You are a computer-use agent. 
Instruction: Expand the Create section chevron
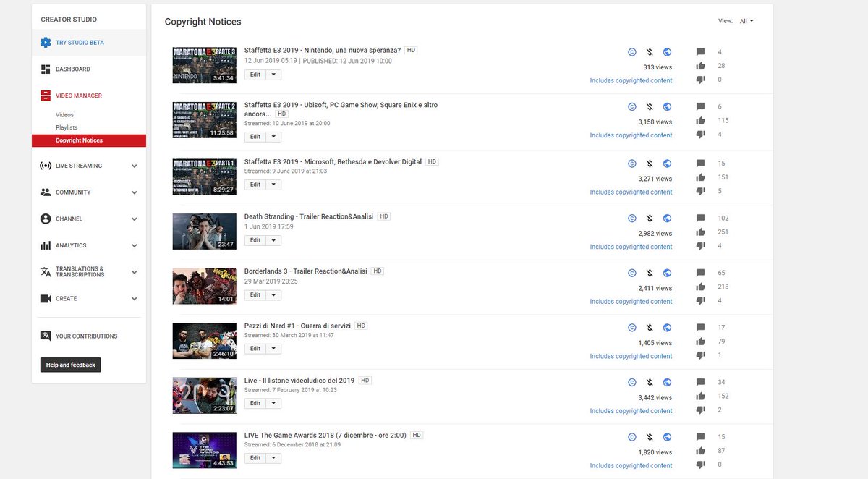(x=135, y=298)
